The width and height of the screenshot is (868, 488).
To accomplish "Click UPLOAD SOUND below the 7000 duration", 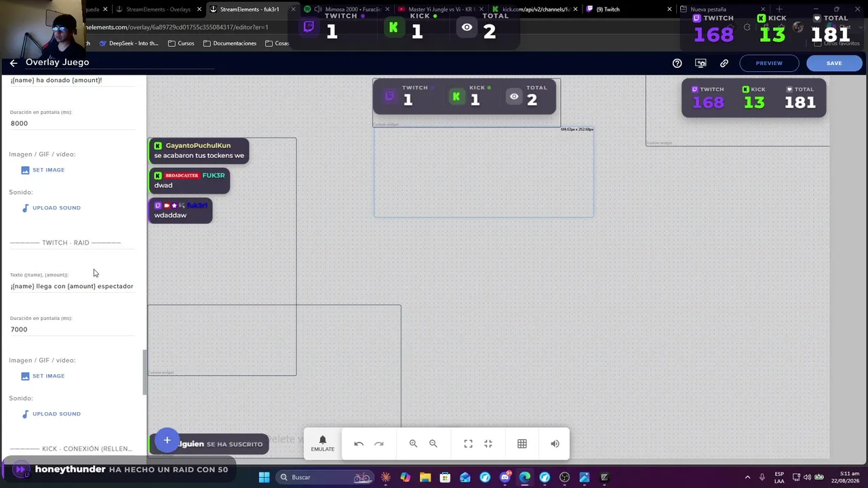I will tap(51, 414).
